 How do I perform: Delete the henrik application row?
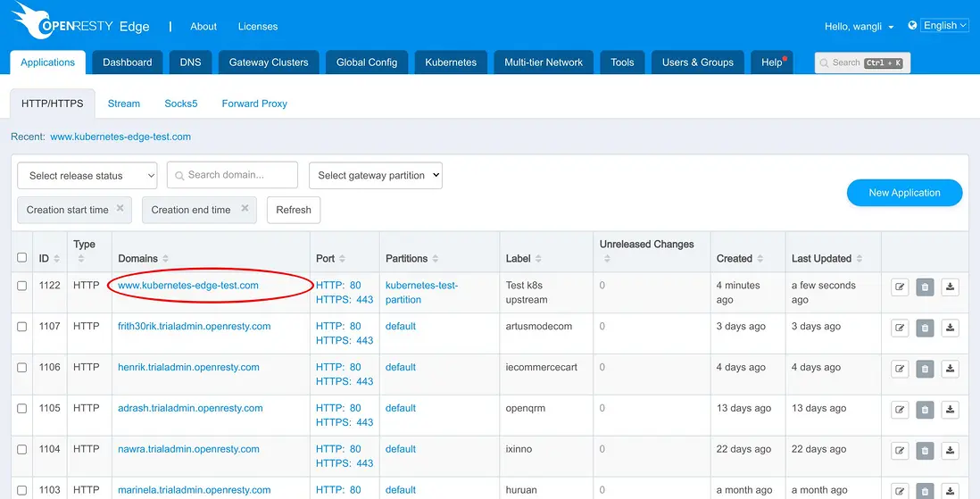coord(925,369)
